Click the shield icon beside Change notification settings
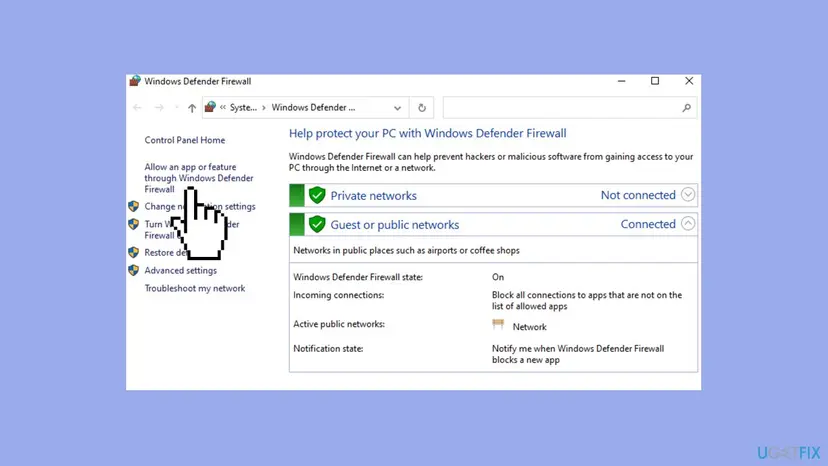The image size is (828, 466). [x=133, y=206]
